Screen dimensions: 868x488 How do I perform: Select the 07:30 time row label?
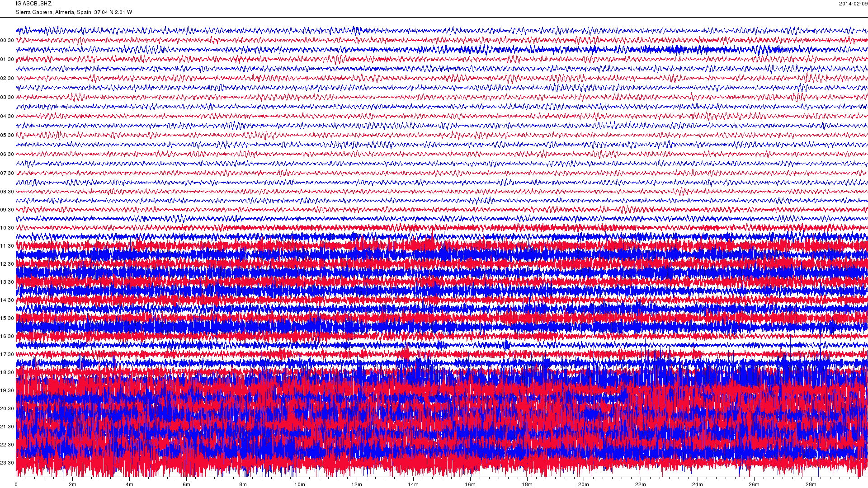(7, 173)
